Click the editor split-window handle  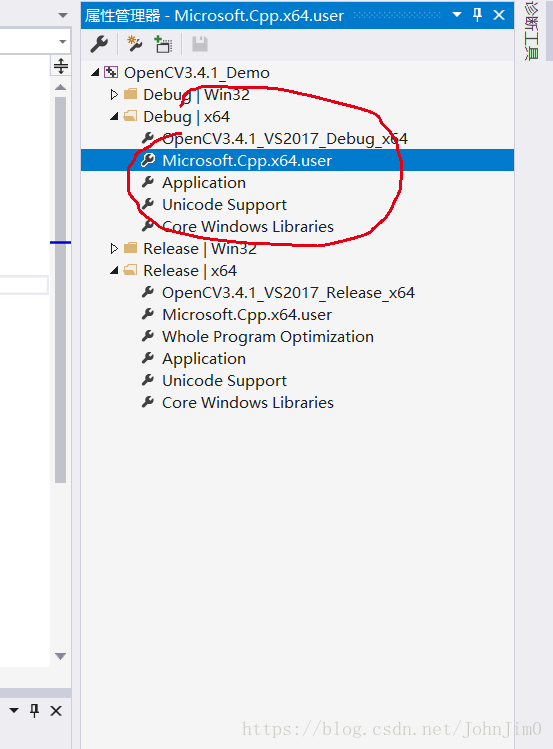(61, 66)
